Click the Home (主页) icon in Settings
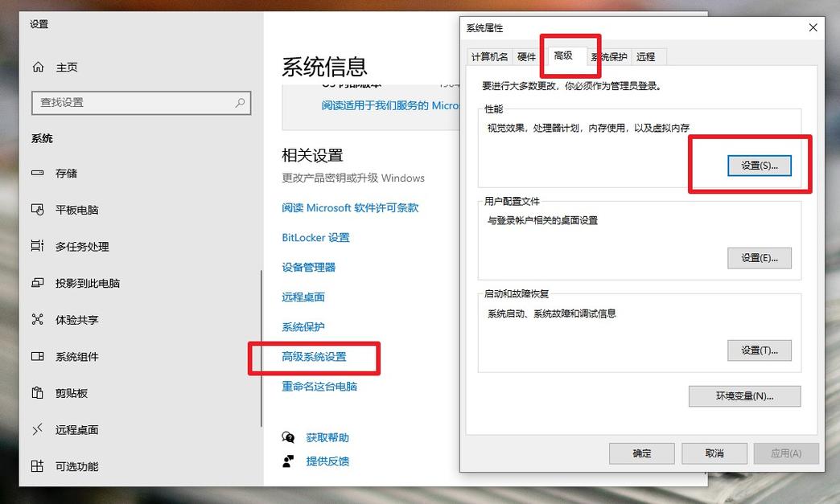840x504 pixels. (38, 67)
